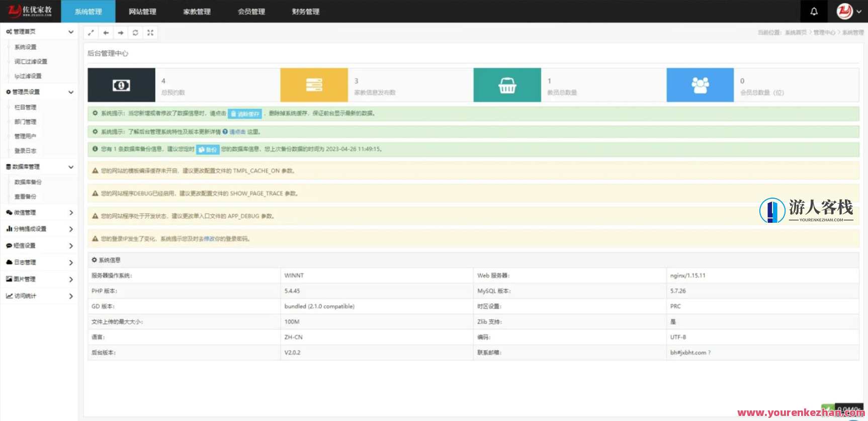Viewport: 868px width, 421px height.
Task: Click the 后台管理中心 heading
Action: pos(108,53)
